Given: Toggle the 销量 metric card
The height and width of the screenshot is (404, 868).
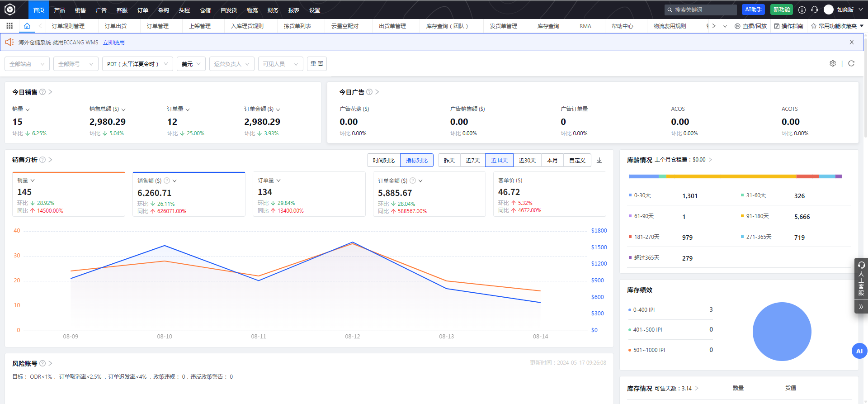Looking at the screenshot, I should (69, 195).
